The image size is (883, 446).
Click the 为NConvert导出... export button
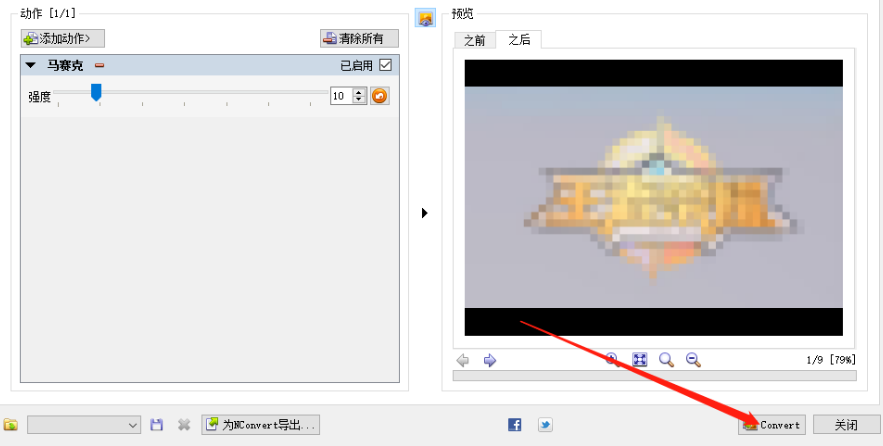[260, 425]
